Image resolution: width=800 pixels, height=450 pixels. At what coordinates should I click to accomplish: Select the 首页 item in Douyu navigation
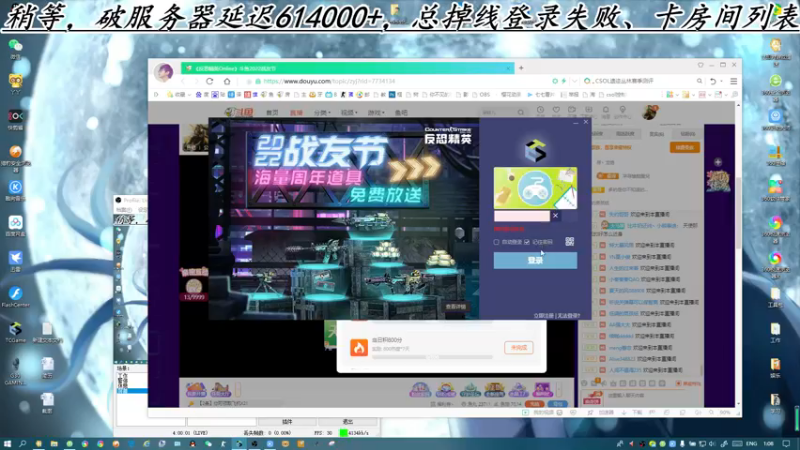coord(272,113)
